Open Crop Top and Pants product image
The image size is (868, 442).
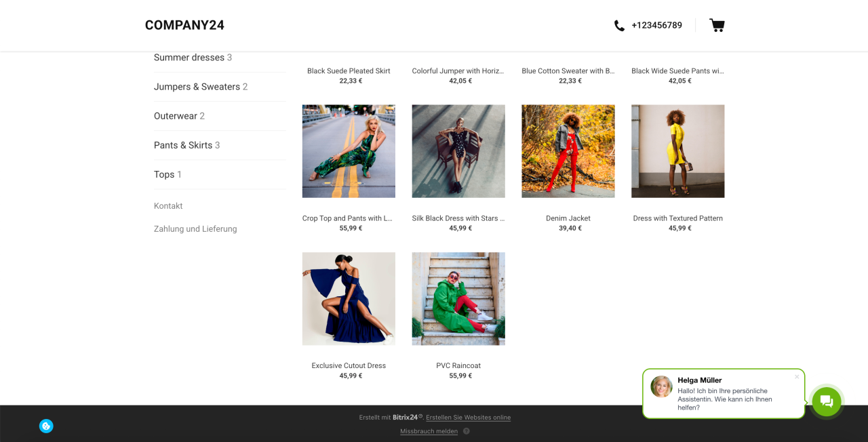[349, 151]
